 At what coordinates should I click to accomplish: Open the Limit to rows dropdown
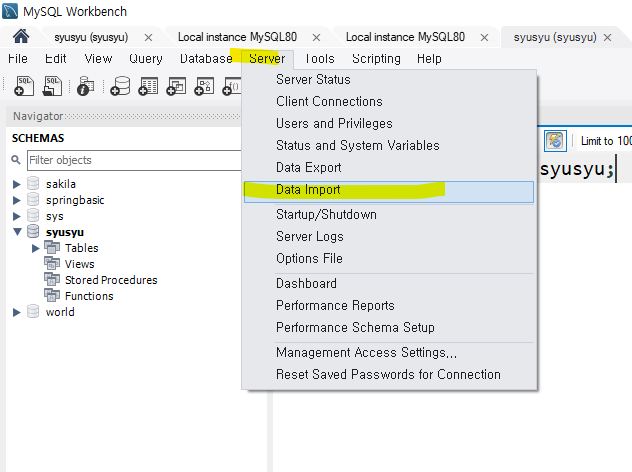point(606,141)
